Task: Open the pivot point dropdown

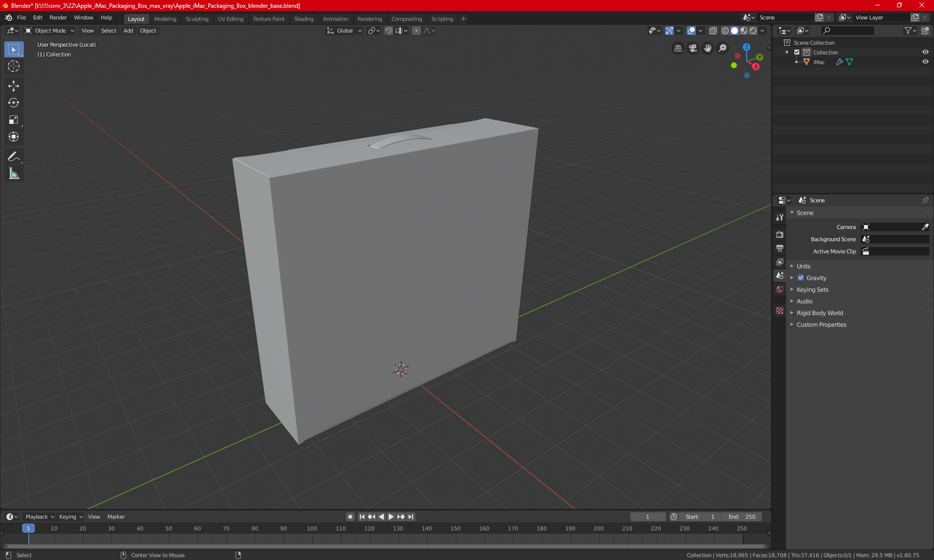Action: click(374, 31)
